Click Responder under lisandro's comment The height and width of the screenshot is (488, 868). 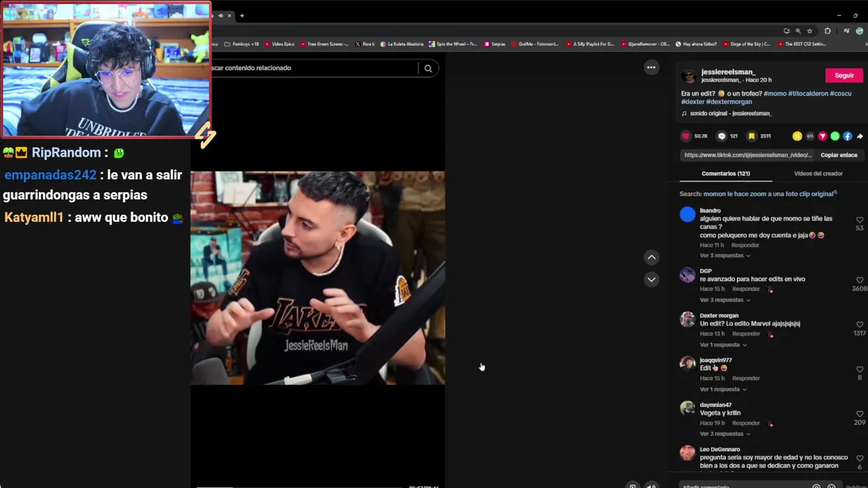745,245
